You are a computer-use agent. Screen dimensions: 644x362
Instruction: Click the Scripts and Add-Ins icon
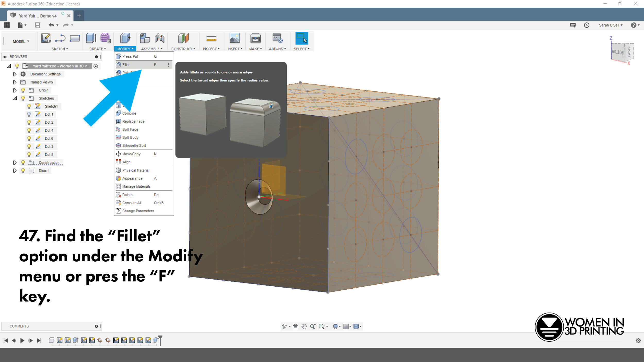[277, 38]
